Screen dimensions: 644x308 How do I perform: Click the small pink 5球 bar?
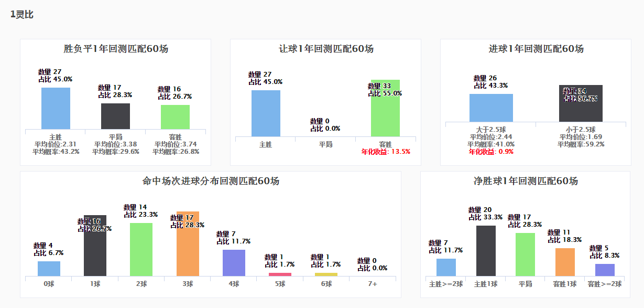pyautogui.click(x=280, y=274)
